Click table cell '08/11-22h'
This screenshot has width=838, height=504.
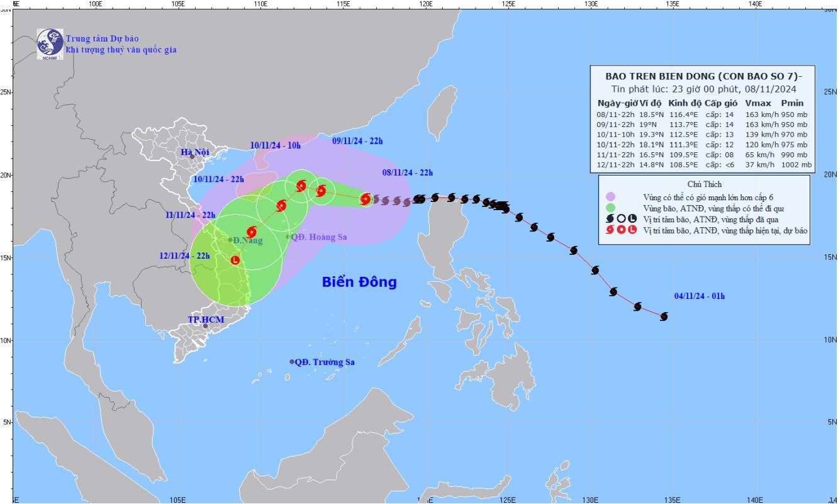pyautogui.click(x=615, y=115)
